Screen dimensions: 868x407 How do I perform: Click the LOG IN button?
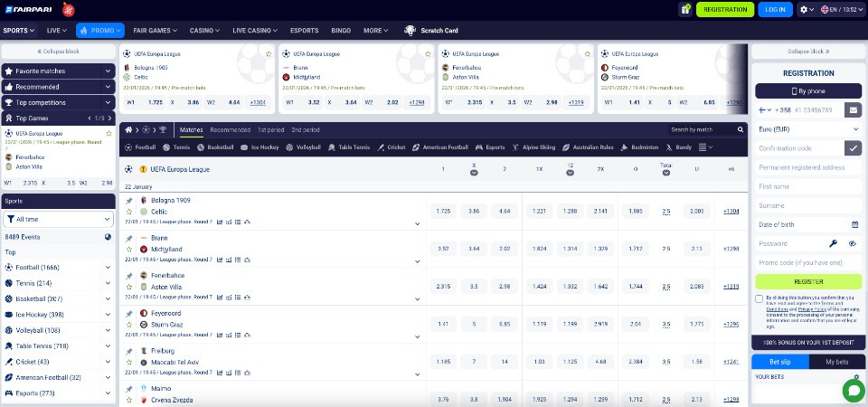(x=775, y=9)
